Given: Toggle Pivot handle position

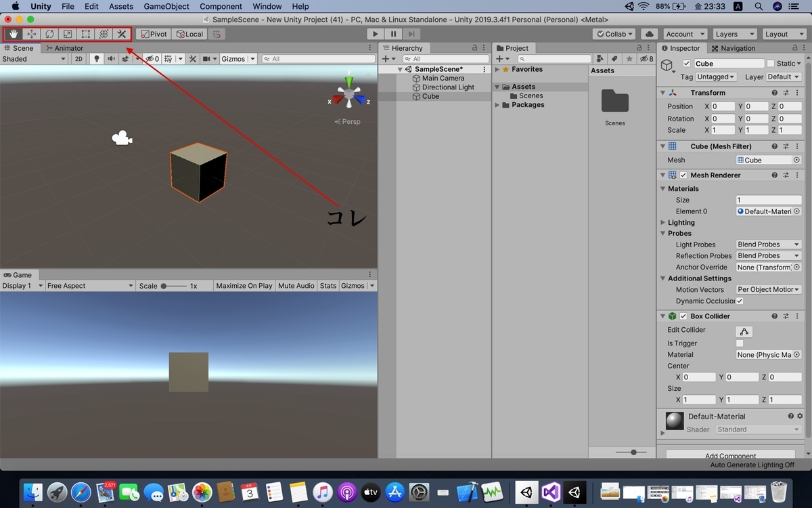Looking at the screenshot, I should click(x=154, y=34).
